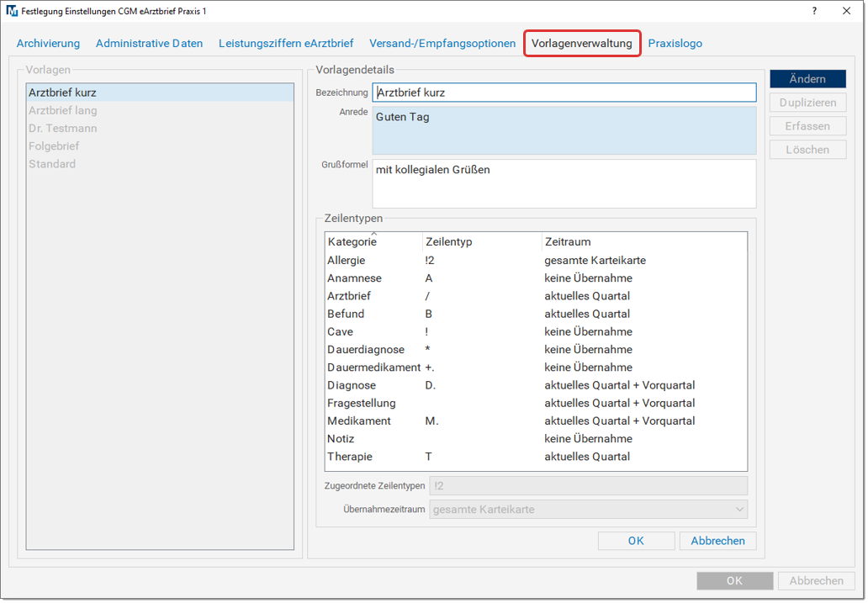The height and width of the screenshot is (603, 868).
Task: Click the bottom gray OK button
Action: (x=734, y=581)
